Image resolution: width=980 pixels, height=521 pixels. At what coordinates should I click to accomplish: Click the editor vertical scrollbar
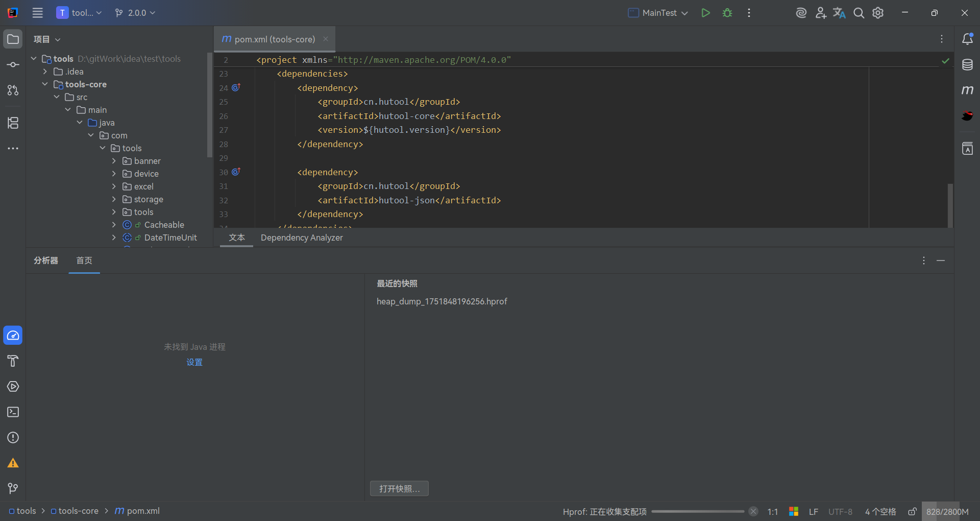coord(950,205)
